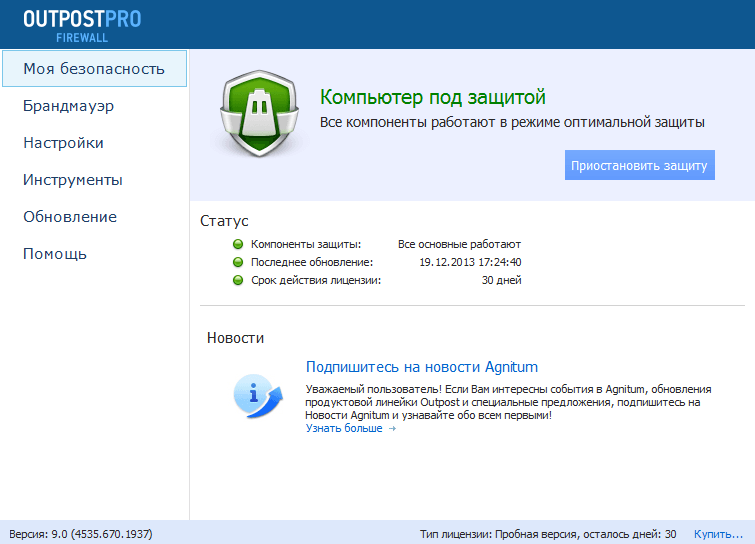Click the Версия: 9.0 status bar text
The height and width of the screenshot is (544, 755).
point(81,534)
